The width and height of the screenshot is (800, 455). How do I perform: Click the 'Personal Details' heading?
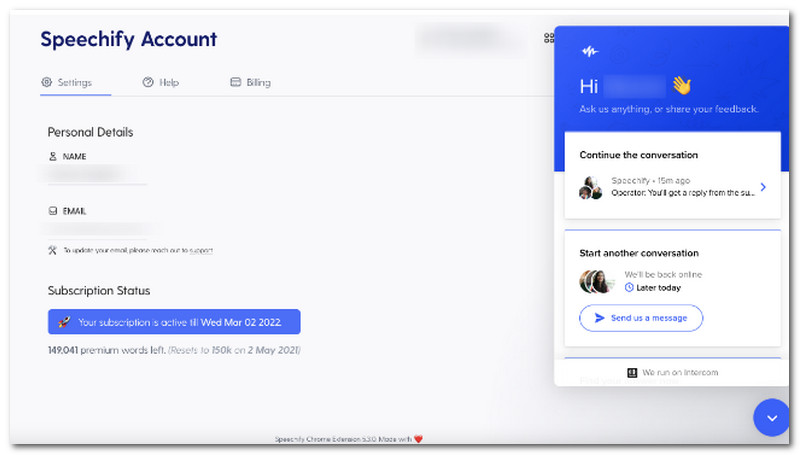(x=90, y=132)
